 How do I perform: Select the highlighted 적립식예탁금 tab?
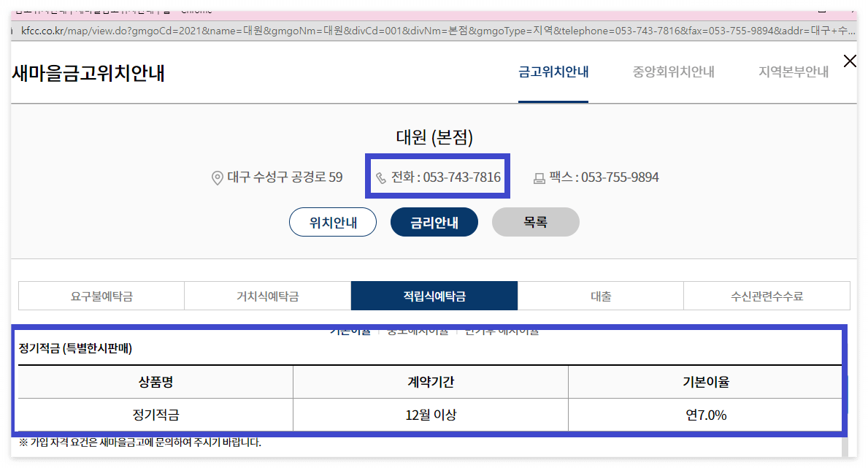434,295
